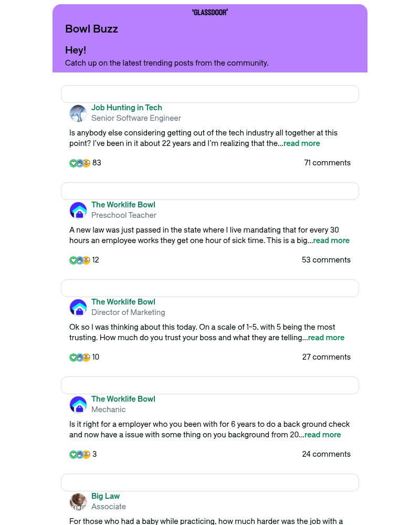Click reaction icons beside 3 count
The width and height of the screenshot is (420, 525).
pos(80,455)
